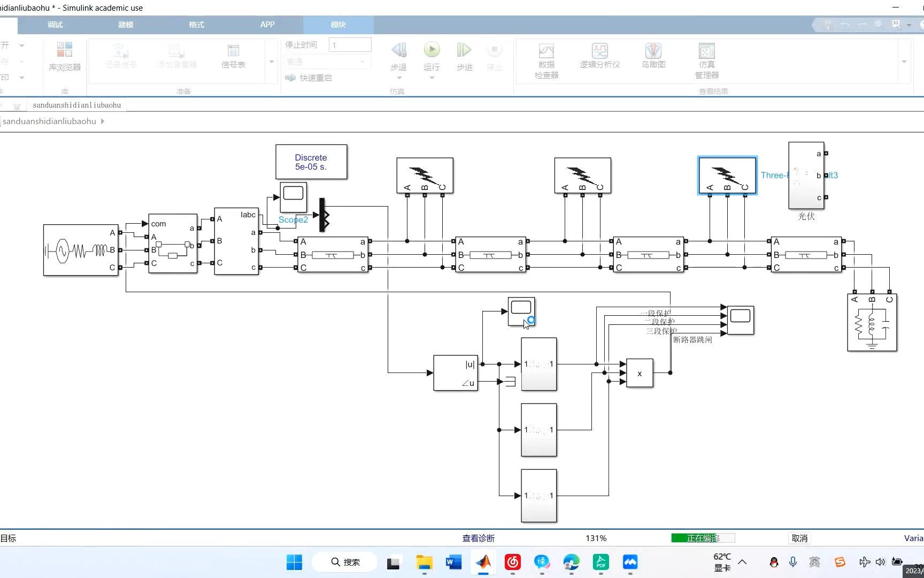Open the 数据检查器 data inspector
Screen dimensions: 924x578
click(x=546, y=61)
